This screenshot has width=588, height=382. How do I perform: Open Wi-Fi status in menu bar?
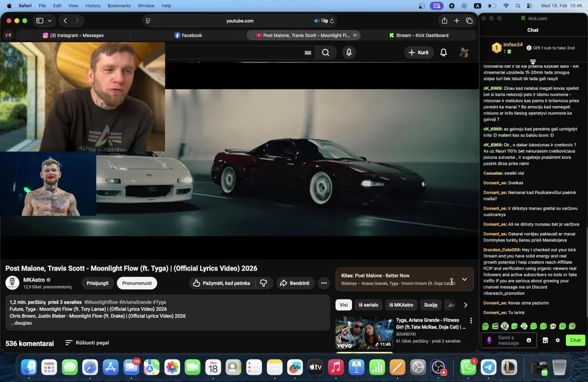pyautogui.click(x=506, y=6)
